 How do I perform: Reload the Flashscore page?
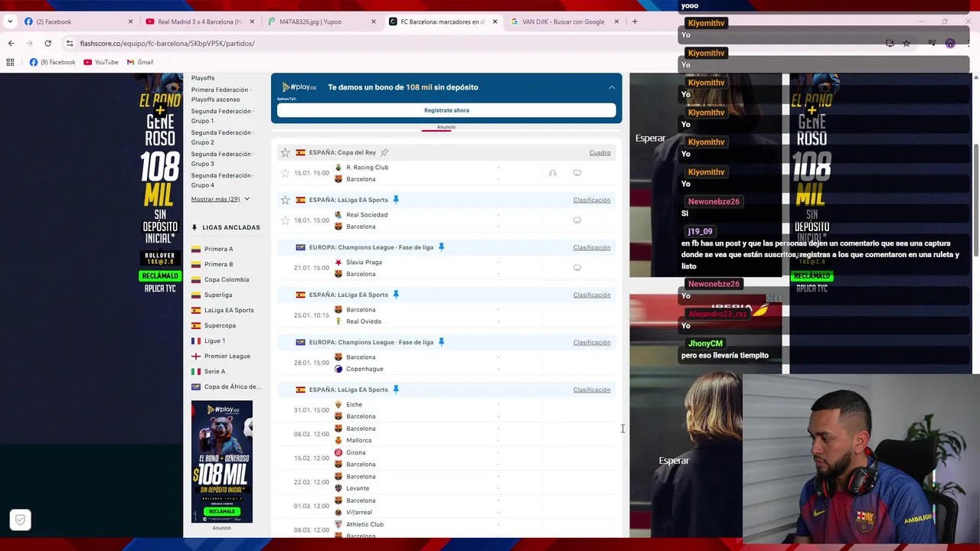point(47,44)
